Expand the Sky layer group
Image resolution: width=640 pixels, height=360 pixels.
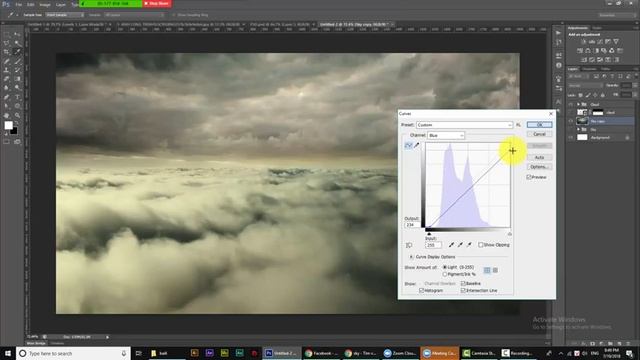pyautogui.click(x=578, y=129)
